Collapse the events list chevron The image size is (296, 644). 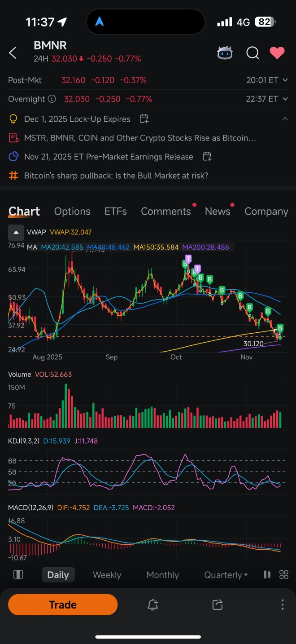[x=285, y=119]
